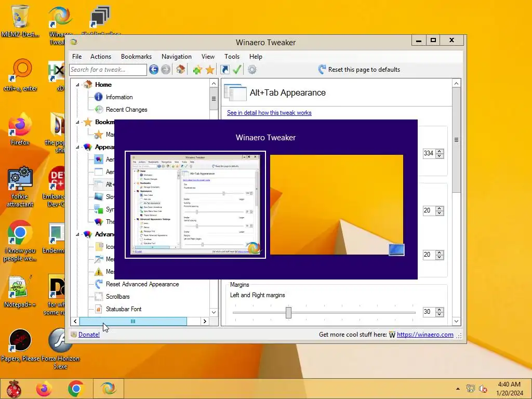Click tree panel vertical scrollbar down arrow
This screenshot has height=399, width=532.
coord(214,312)
